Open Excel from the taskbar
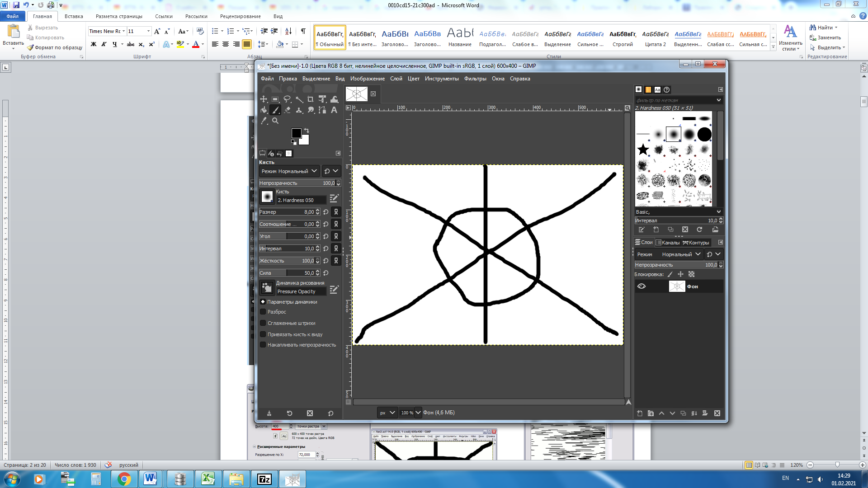The width and height of the screenshot is (868, 488). pyautogui.click(x=208, y=479)
